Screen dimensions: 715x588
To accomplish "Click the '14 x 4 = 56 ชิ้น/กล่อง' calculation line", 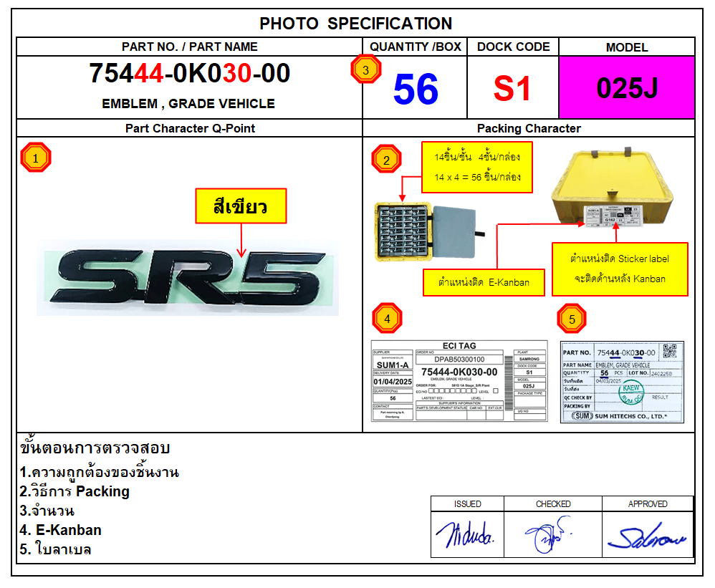I will [477, 177].
